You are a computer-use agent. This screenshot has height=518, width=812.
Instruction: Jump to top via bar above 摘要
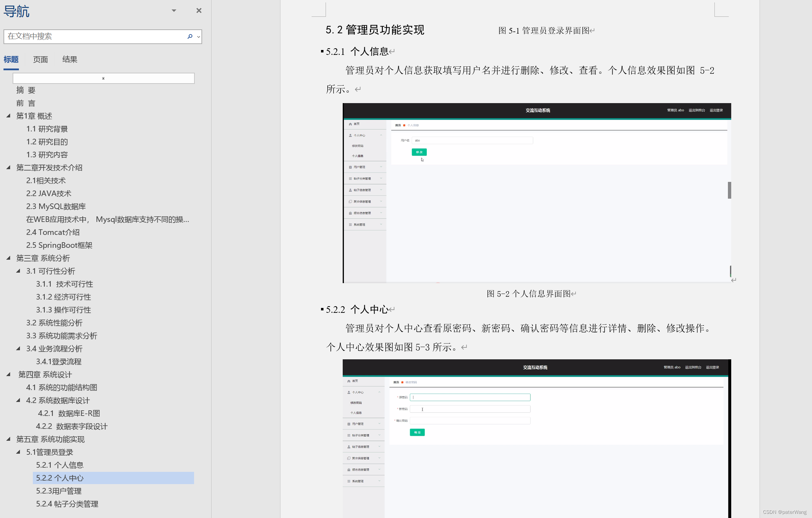tap(104, 78)
